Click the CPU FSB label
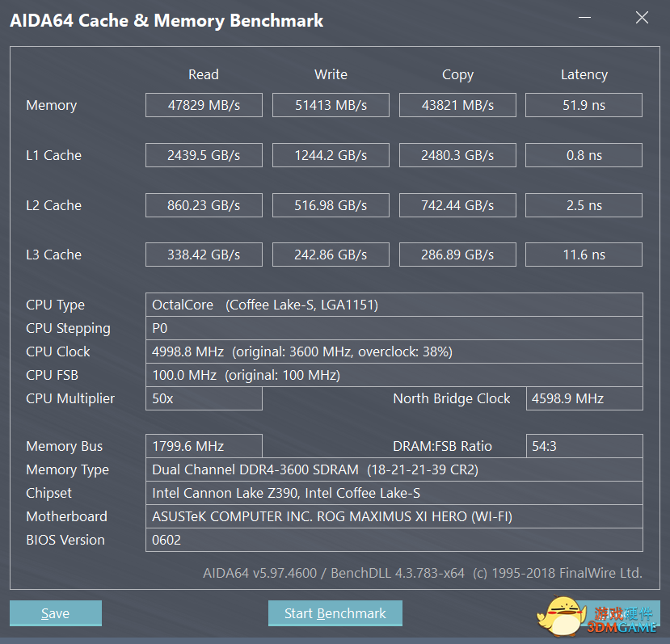This screenshot has width=670, height=644. click(52, 375)
